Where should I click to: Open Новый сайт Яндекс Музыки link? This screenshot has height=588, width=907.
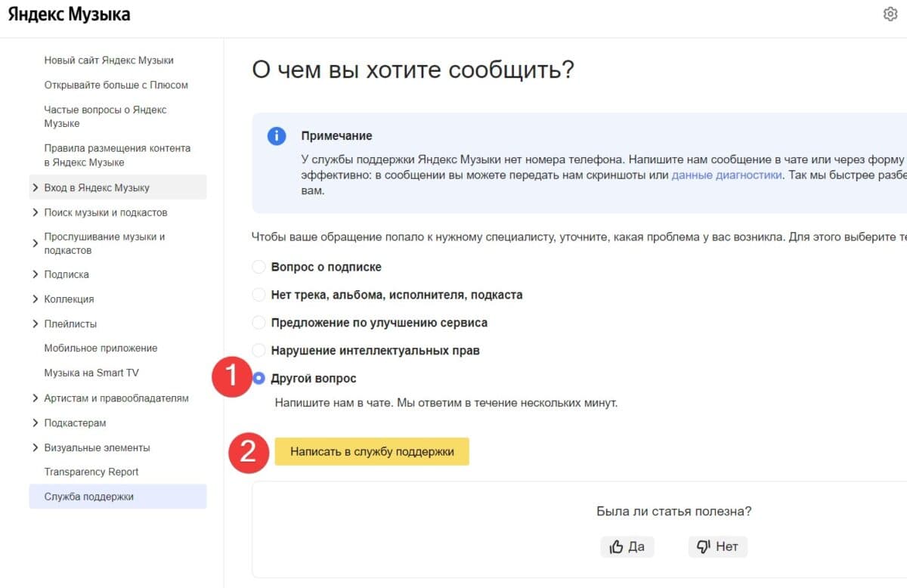[x=109, y=60]
